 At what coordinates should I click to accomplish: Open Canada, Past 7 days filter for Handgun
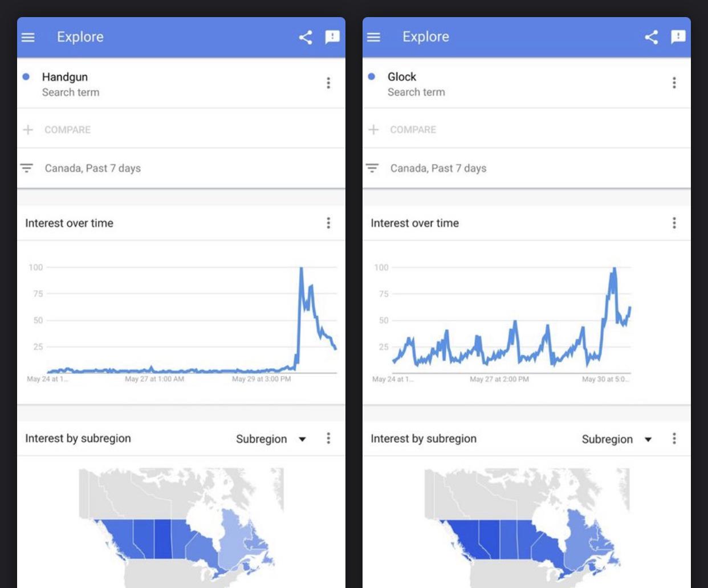pyautogui.click(x=92, y=168)
